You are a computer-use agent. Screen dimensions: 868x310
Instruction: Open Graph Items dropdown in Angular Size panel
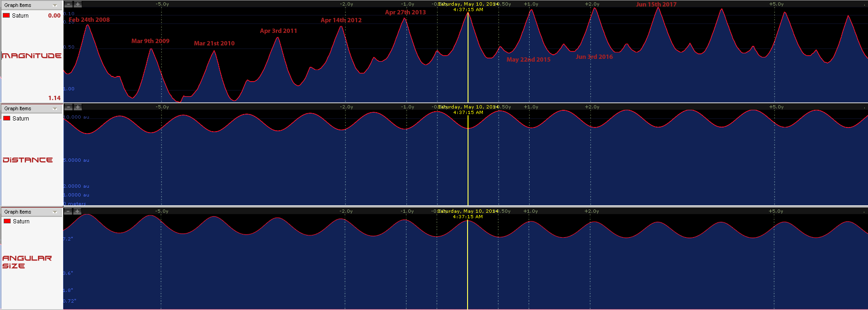55,212
